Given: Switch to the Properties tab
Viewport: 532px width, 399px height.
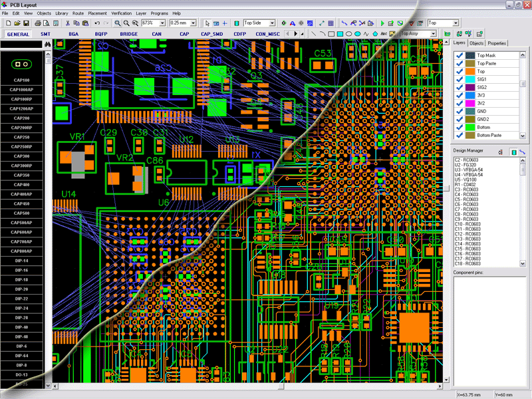Looking at the screenshot, I should (x=497, y=43).
